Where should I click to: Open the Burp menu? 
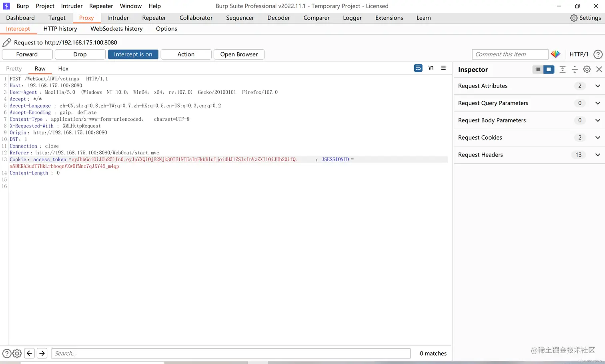click(23, 6)
